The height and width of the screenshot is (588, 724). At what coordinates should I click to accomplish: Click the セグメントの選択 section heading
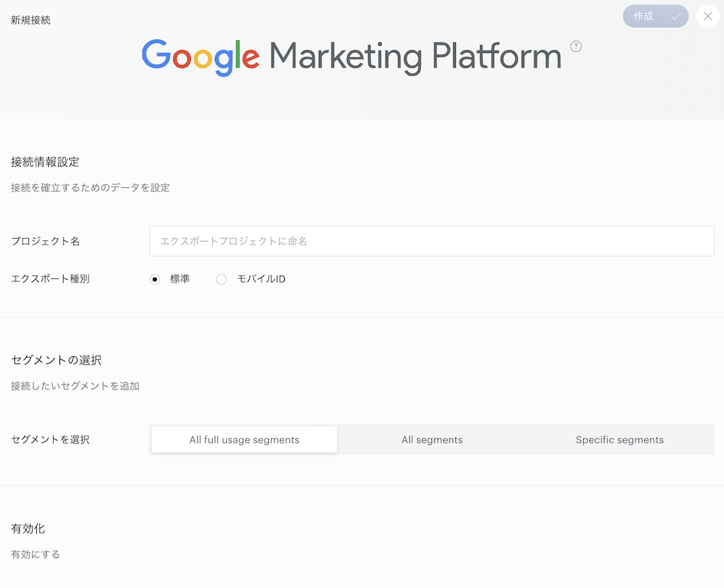57,360
